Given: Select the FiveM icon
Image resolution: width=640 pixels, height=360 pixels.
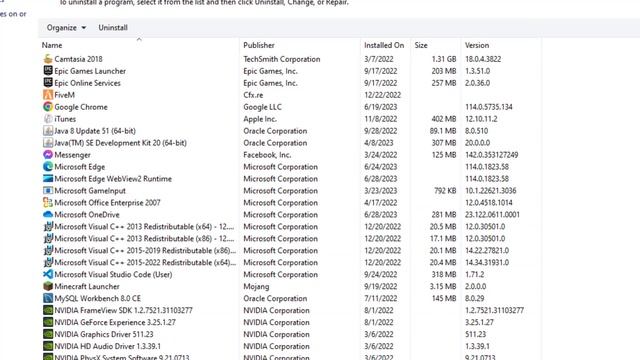Looking at the screenshot, I should (48, 95).
